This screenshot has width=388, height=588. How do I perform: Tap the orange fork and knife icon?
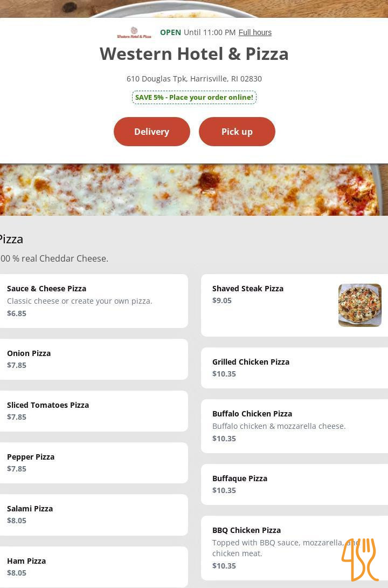(x=360, y=559)
